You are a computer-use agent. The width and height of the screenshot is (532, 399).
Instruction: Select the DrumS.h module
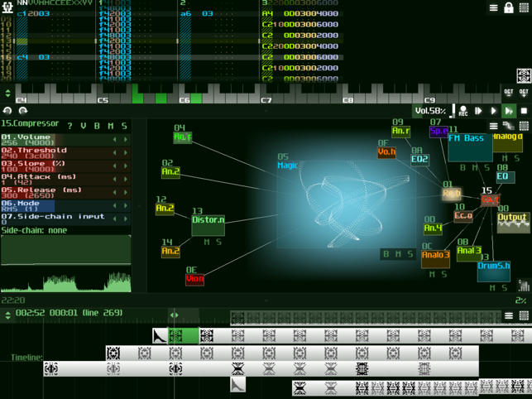pos(494,272)
